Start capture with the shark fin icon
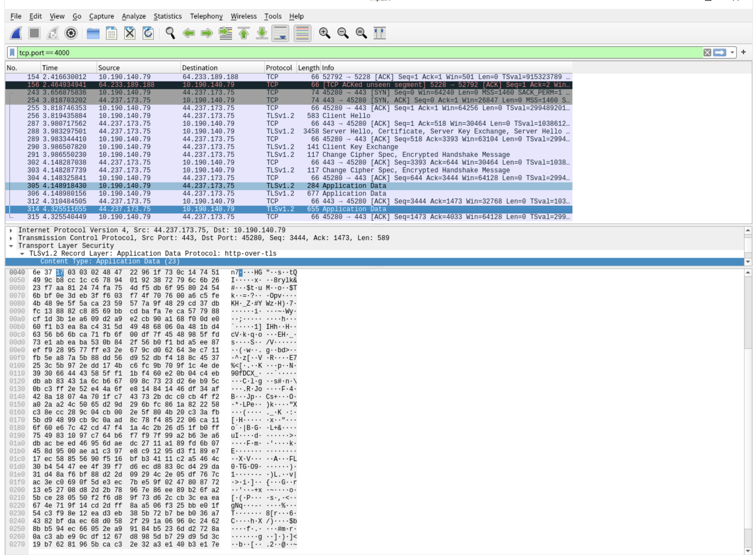Screen dimensions: 756x555 (16, 33)
